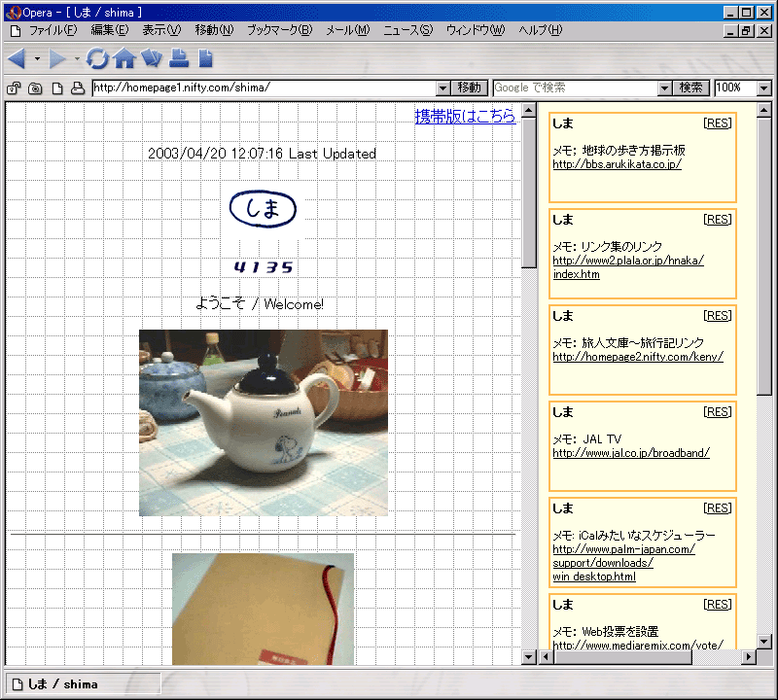Click the 移動 go button
The height and width of the screenshot is (700, 778).
[x=470, y=88]
